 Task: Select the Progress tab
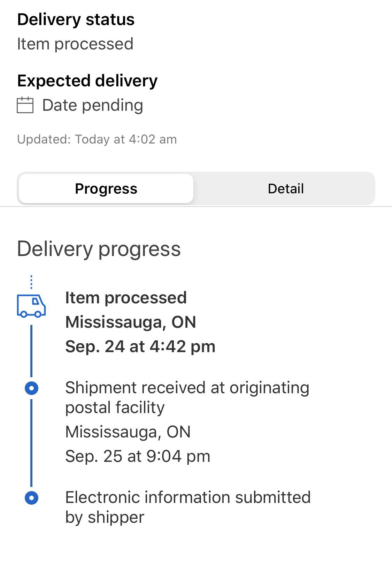coord(106,188)
